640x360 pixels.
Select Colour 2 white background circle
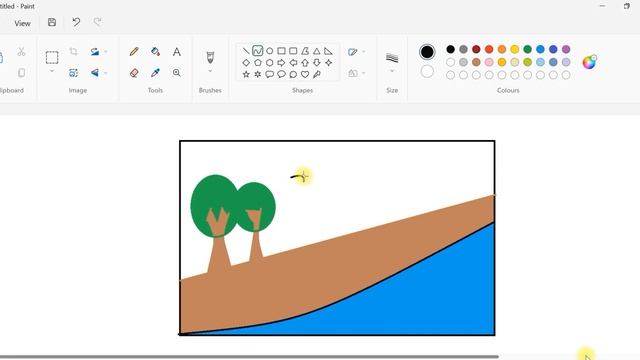(x=427, y=71)
